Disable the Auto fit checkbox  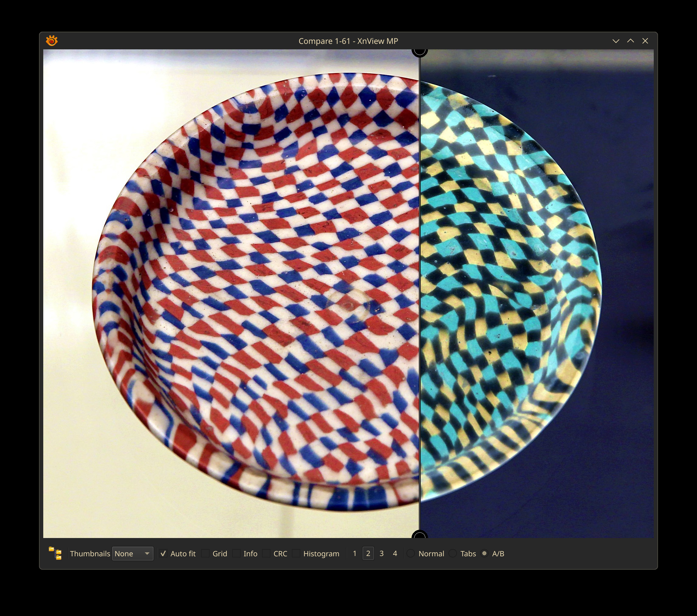[x=163, y=554]
